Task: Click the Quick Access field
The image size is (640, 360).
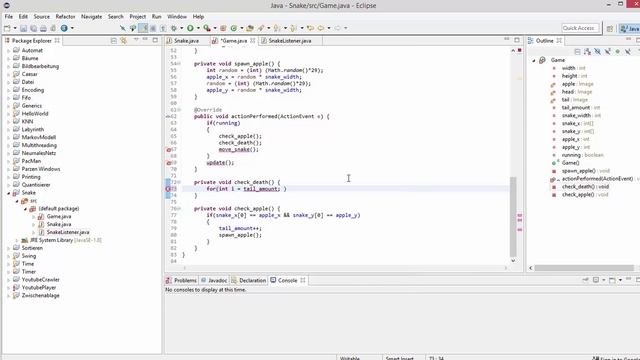Action: coord(580,28)
